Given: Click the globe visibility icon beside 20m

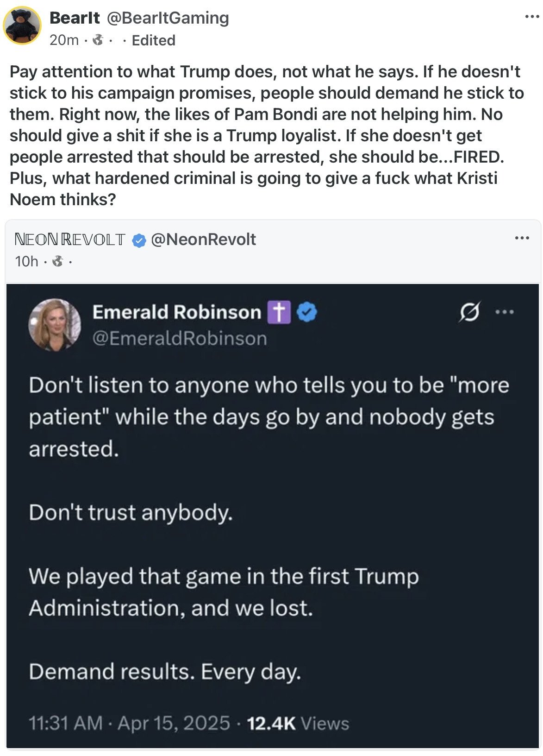Looking at the screenshot, I should (x=98, y=40).
